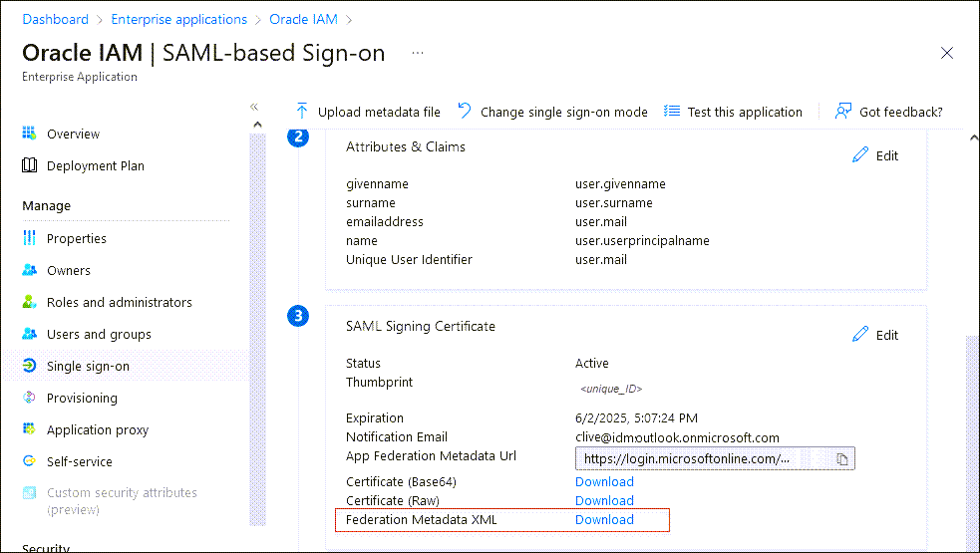980x553 pixels.
Task: Open the ellipsis more options menu
Action: pyautogui.click(x=418, y=53)
